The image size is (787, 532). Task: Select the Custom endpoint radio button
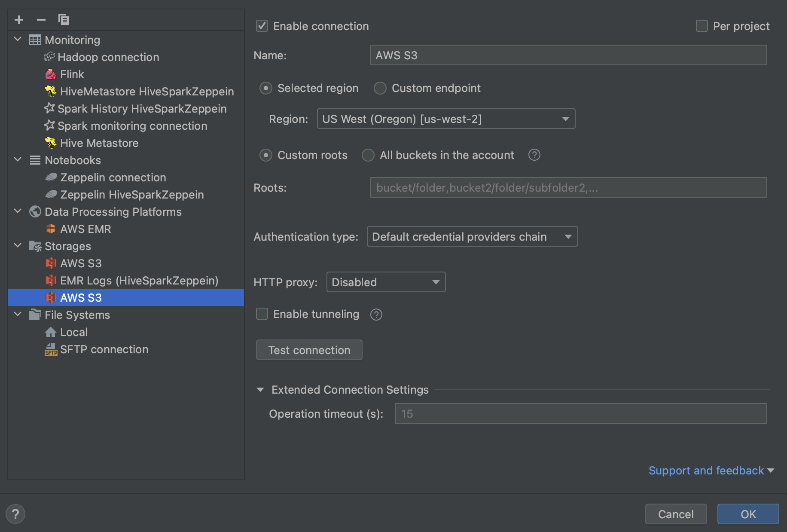click(380, 88)
